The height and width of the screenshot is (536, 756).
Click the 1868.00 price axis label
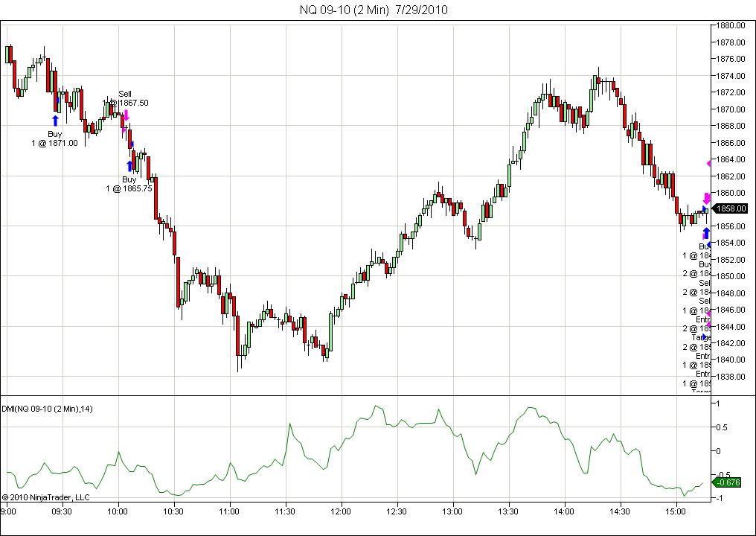tap(731, 126)
